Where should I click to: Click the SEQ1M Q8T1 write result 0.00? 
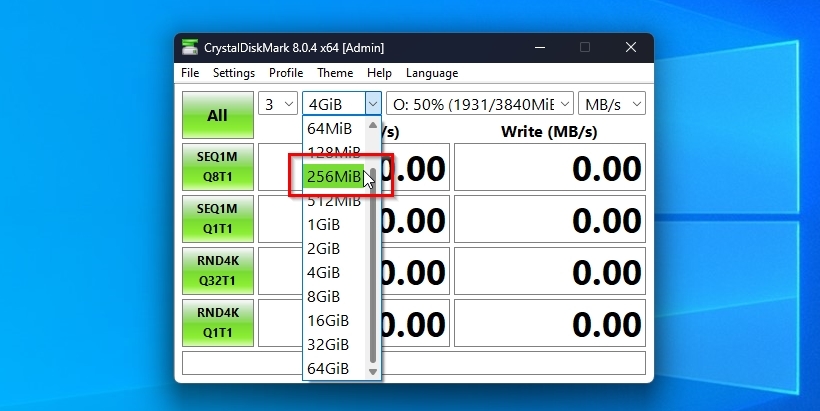[550, 167]
